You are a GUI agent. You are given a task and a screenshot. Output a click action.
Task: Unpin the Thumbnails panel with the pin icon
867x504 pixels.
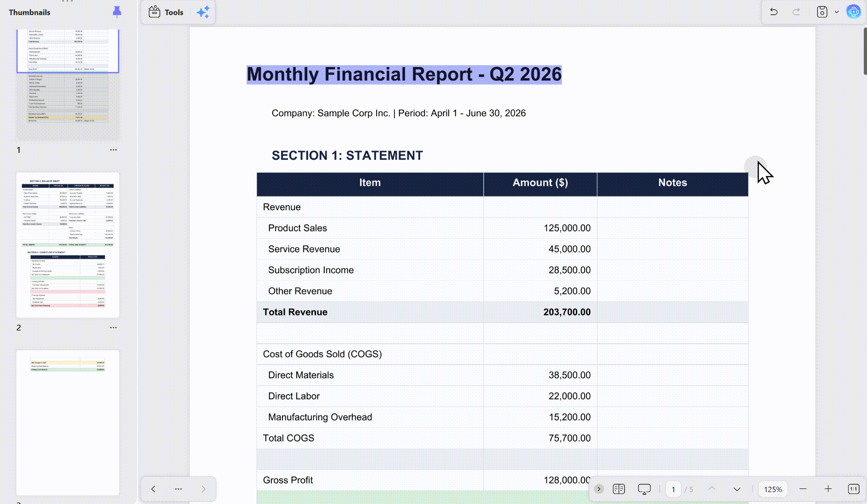[117, 12]
